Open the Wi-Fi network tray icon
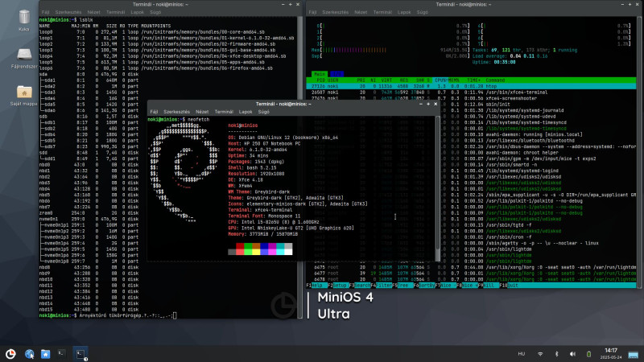This screenshot has width=644, height=362. pyautogui.click(x=540, y=354)
